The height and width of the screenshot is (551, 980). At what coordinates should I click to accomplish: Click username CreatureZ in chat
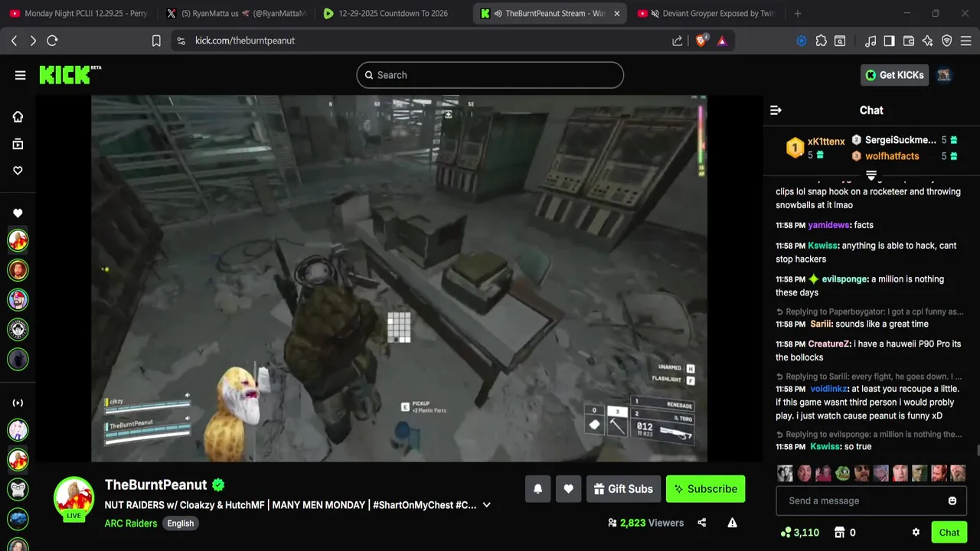[x=828, y=344]
